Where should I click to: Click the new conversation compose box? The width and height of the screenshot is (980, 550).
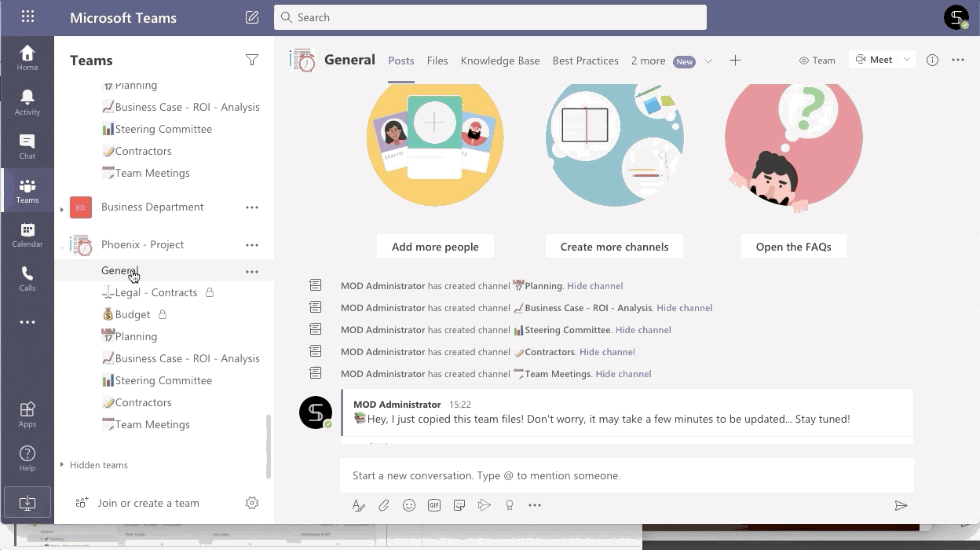click(627, 475)
